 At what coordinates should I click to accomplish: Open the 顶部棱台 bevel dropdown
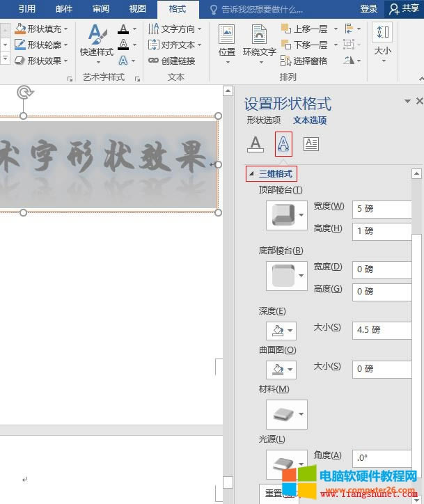pyautogui.click(x=286, y=216)
